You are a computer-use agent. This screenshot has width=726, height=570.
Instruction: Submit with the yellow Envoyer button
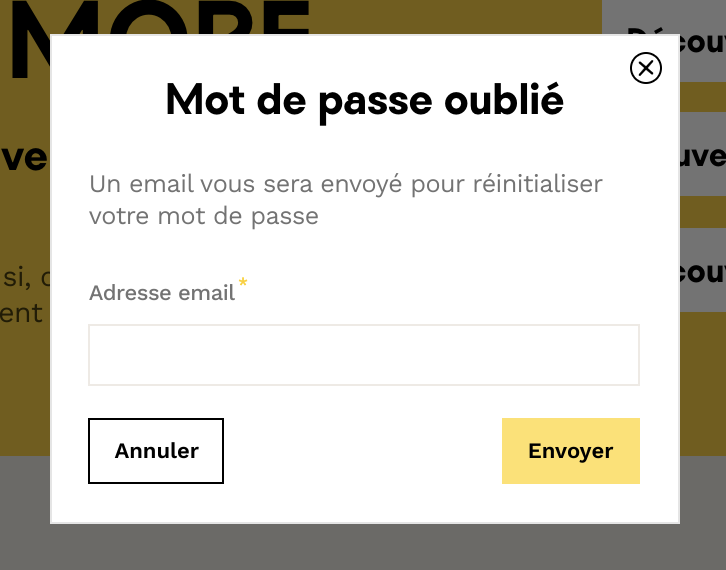click(x=570, y=451)
